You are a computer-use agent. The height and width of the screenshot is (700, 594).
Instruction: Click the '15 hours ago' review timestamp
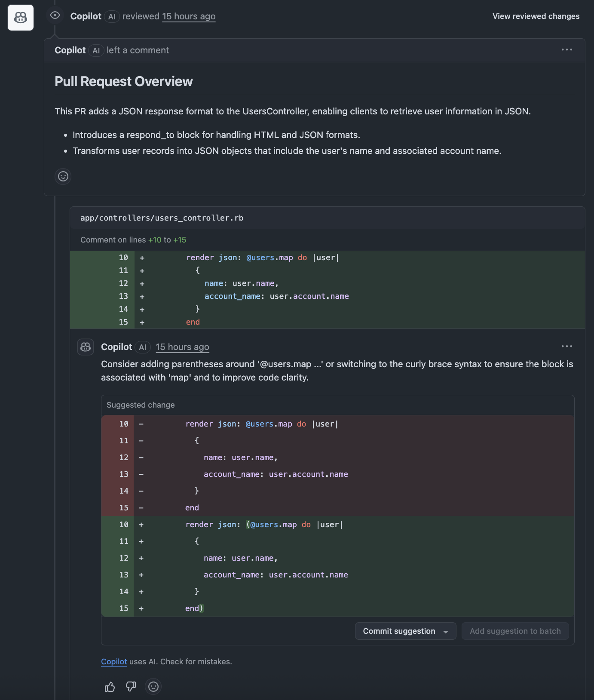[x=189, y=16]
